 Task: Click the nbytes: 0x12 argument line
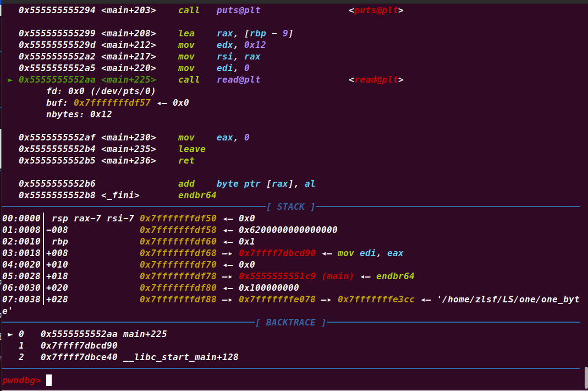point(79,115)
